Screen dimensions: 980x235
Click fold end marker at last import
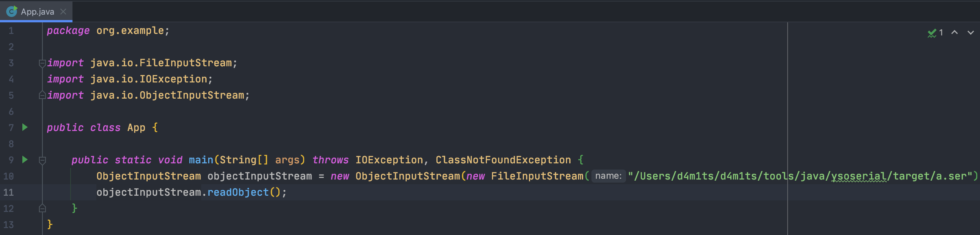pyautogui.click(x=42, y=95)
